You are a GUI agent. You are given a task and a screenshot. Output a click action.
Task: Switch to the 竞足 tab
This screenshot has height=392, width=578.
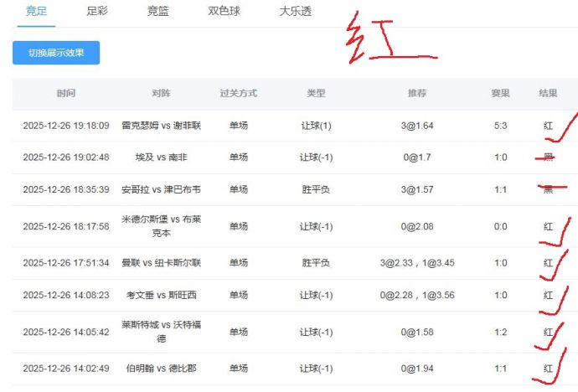(x=37, y=12)
